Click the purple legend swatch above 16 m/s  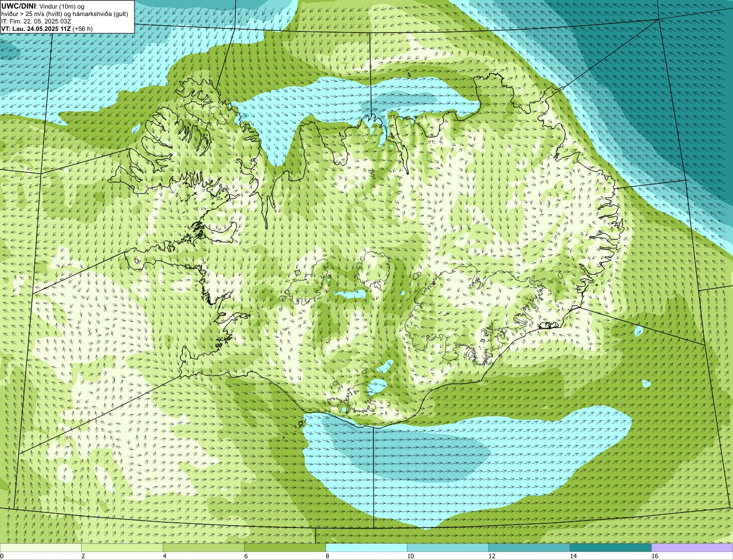click(692, 547)
